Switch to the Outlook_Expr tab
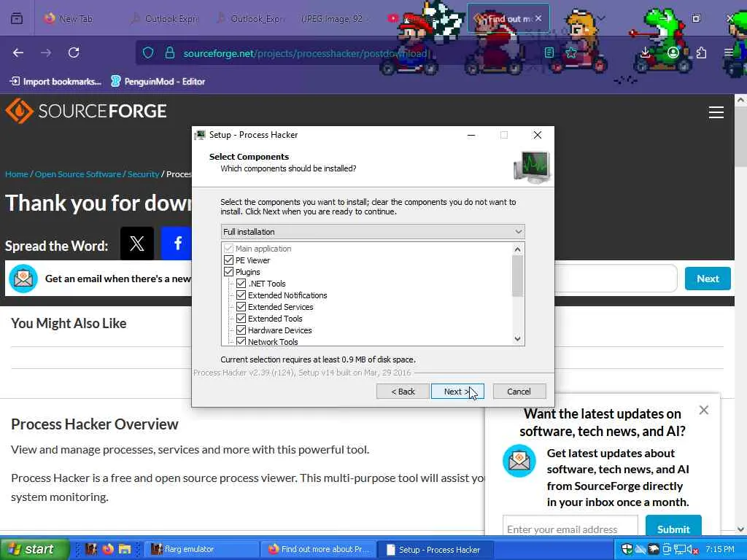The height and width of the screenshot is (560, 747). click(250, 18)
